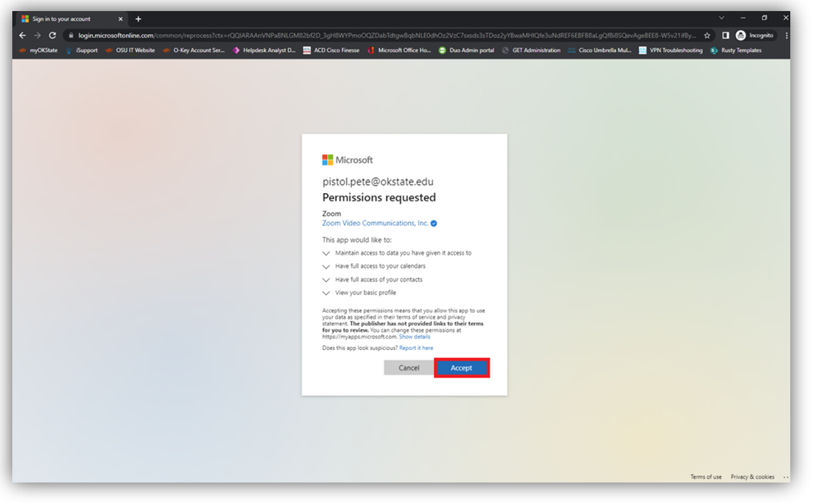The width and height of the screenshot is (813, 504).
Task: Open the Duo Admin portal bookmark icon
Action: point(442,50)
